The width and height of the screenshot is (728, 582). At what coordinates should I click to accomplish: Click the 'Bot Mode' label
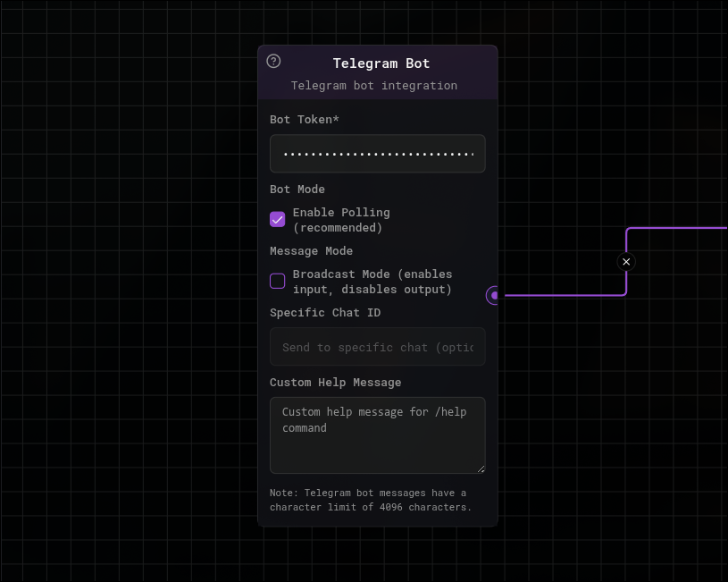coord(297,190)
